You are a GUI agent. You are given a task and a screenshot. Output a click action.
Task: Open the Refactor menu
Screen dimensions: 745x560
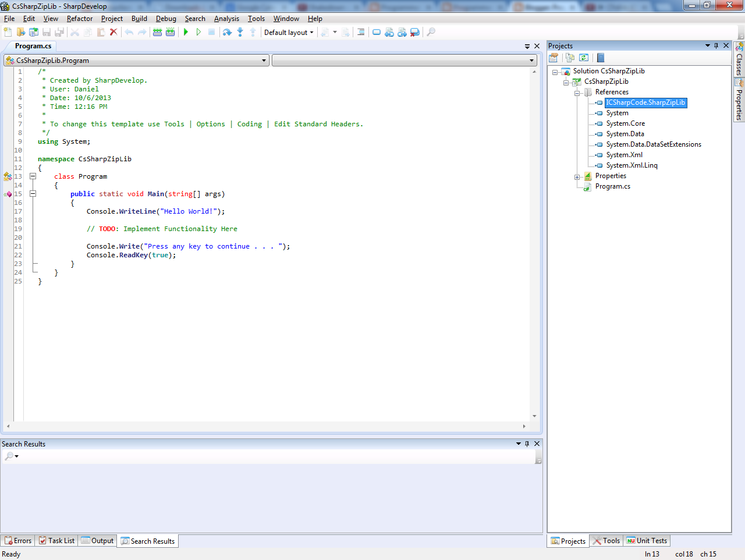[x=79, y=18]
